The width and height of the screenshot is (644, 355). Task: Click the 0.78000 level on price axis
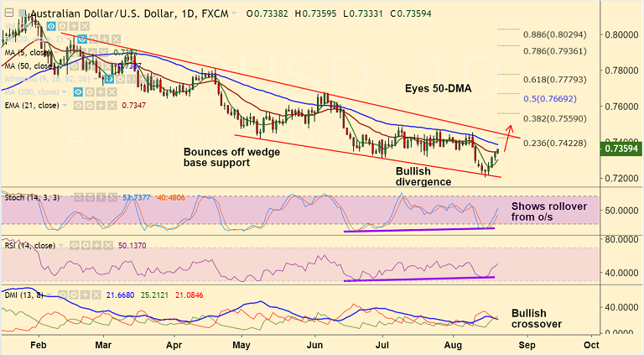point(621,70)
